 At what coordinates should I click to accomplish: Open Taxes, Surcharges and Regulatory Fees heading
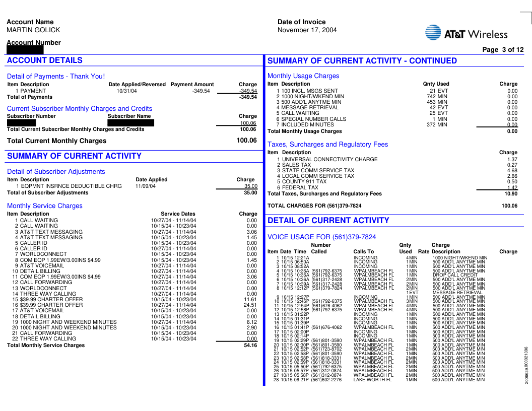tap(327, 145)
